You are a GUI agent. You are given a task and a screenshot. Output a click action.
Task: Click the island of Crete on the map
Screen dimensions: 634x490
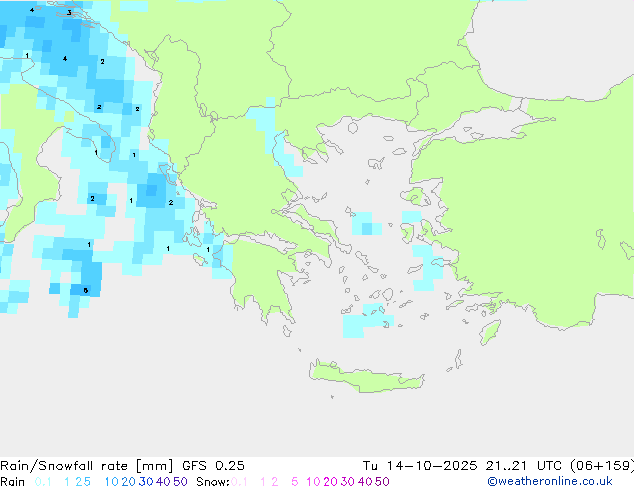click(x=366, y=376)
